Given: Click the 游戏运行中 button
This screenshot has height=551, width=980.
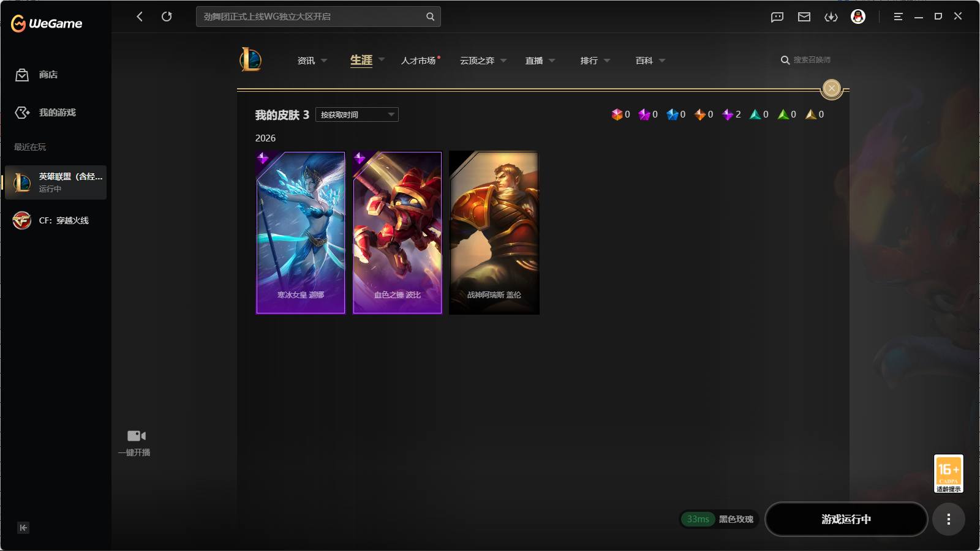Looking at the screenshot, I should click(x=846, y=519).
